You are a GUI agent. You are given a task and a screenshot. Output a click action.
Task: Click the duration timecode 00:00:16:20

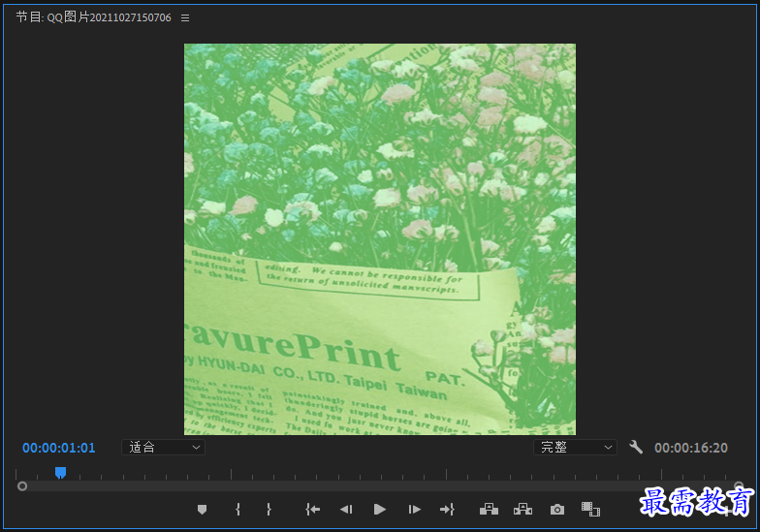691,448
